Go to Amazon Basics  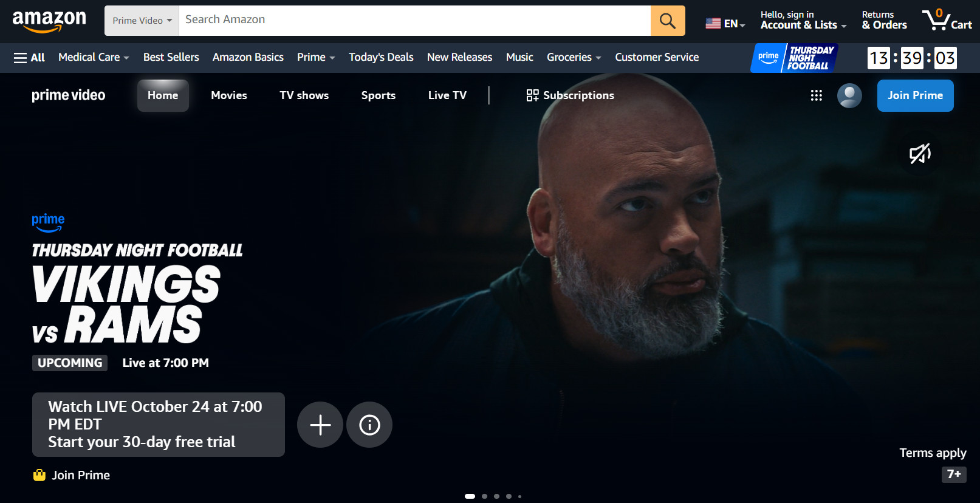[248, 57]
